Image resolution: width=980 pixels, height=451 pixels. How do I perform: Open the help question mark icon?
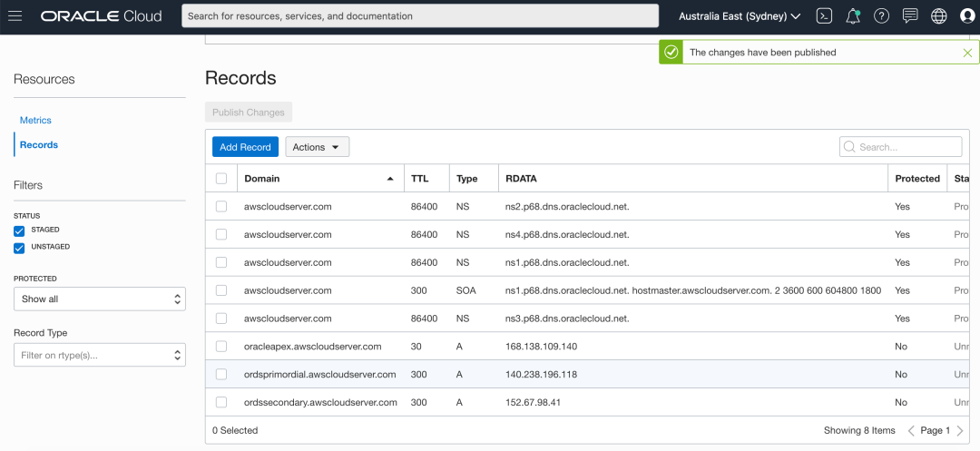click(x=881, y=16)
